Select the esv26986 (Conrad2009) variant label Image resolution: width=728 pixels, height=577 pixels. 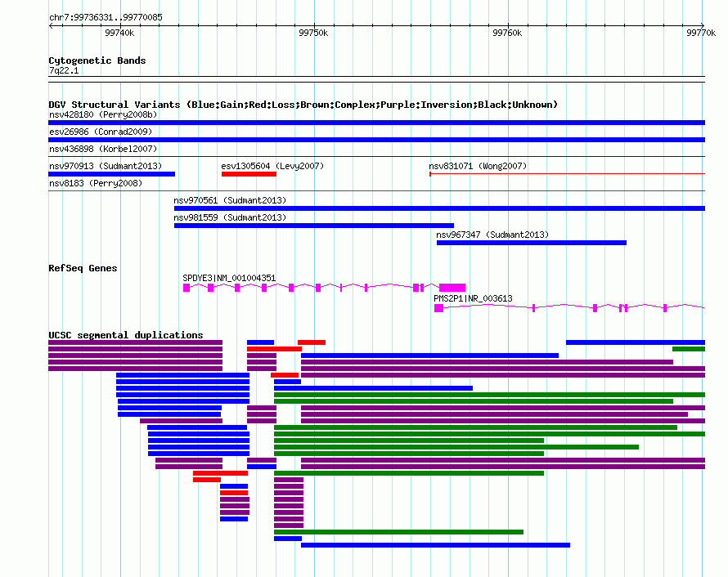pos(101,132)
